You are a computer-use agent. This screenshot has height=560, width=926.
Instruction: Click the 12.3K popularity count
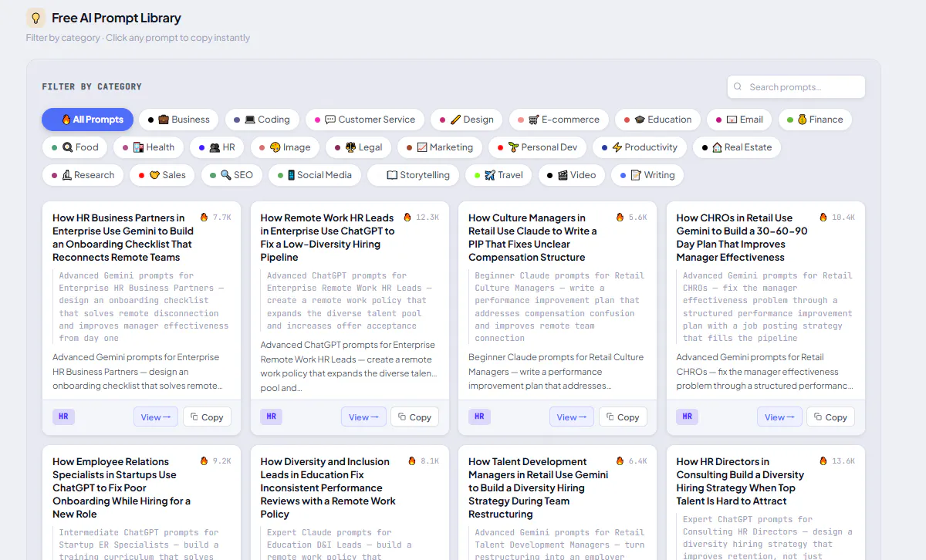[428, 218]
